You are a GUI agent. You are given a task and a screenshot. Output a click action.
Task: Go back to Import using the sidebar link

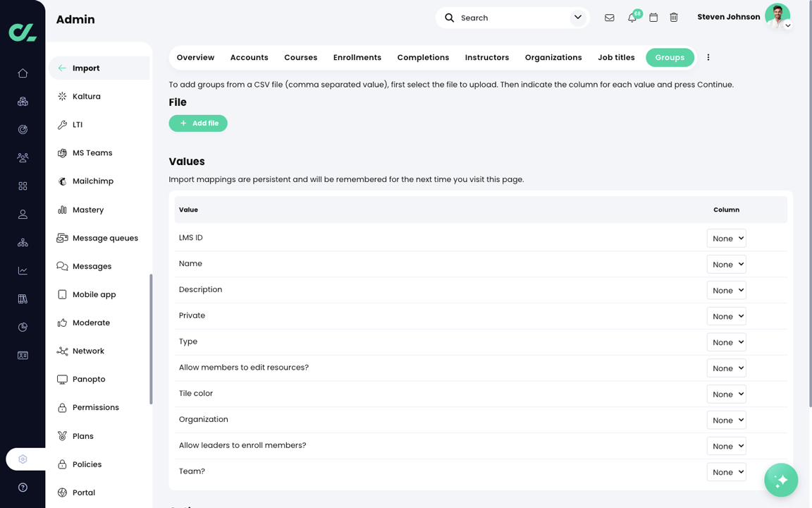point(87,68)
